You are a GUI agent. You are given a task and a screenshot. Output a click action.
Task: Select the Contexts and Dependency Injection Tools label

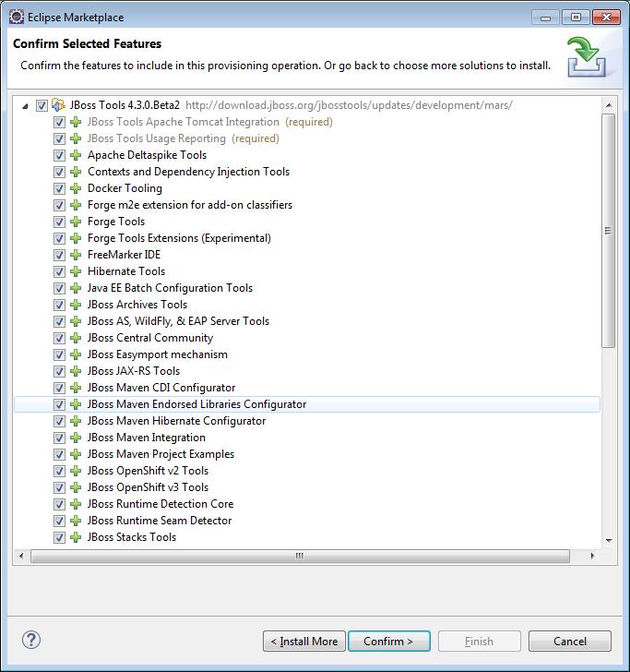pyautogui.click(x=188, y=172)
